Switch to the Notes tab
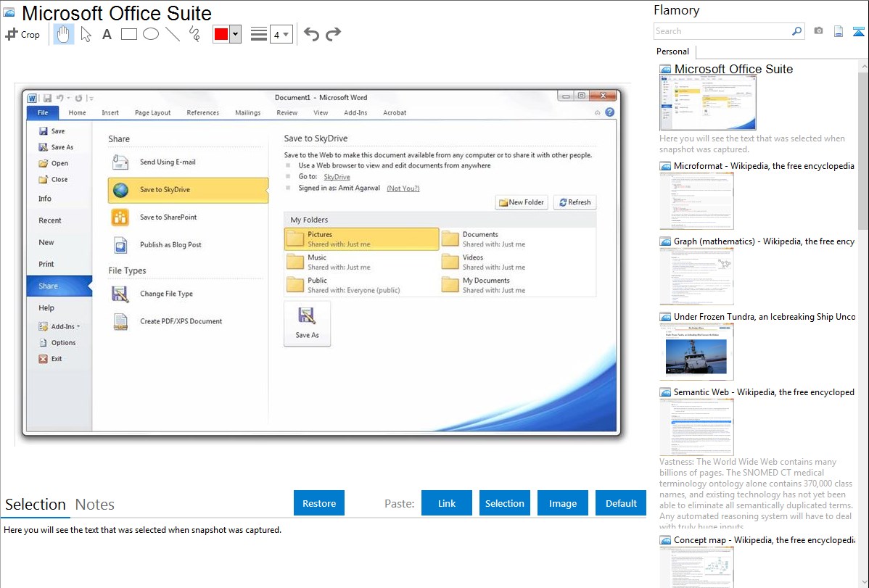The height and width of the screenshot is (588, 869). click(95, 505)
